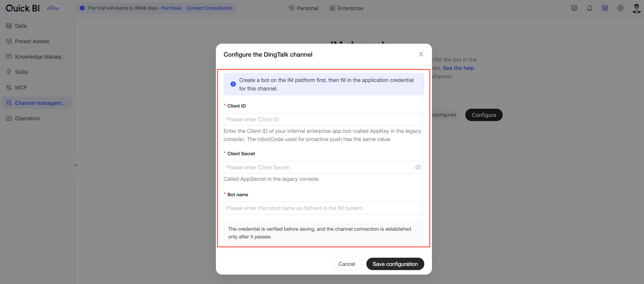Viewport: 644px width, 284px height.
Task: Open the See the help link
Action: (x=459, y=68)
